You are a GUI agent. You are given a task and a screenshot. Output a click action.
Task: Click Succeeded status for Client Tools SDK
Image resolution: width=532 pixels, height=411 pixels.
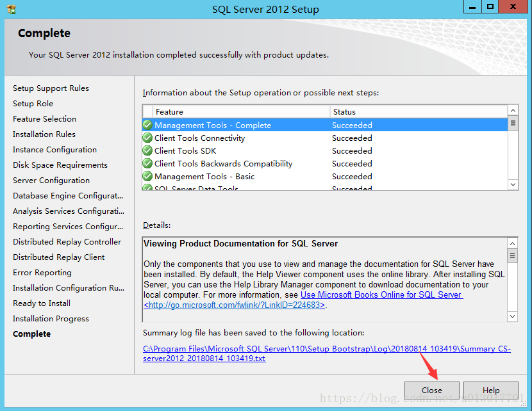(x=352, y=151)
